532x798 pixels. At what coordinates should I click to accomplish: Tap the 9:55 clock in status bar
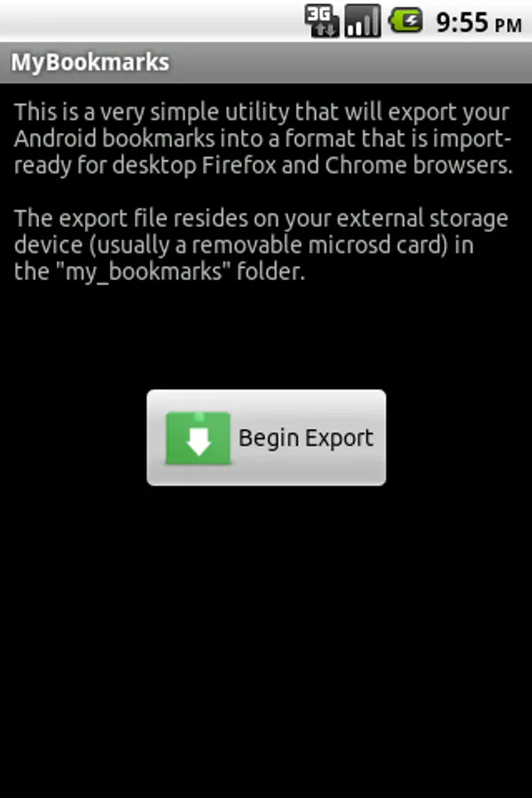coord(462,22)
